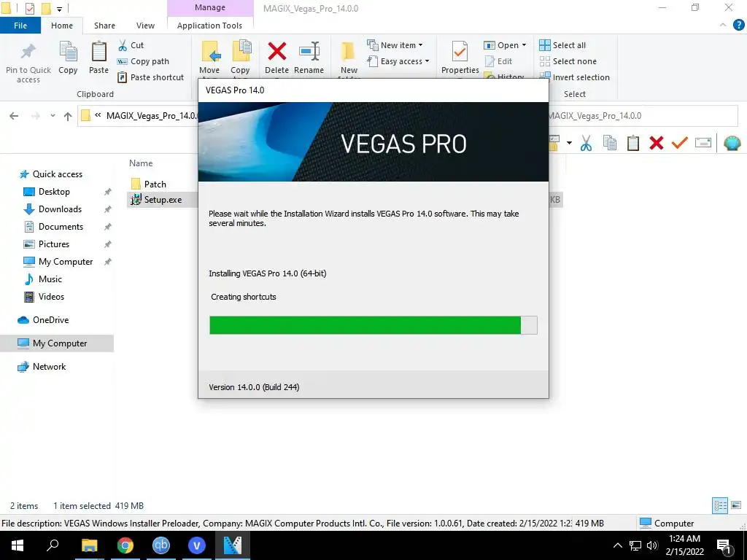
Task: Click Copy path in the ribbon
Action: 144,61
